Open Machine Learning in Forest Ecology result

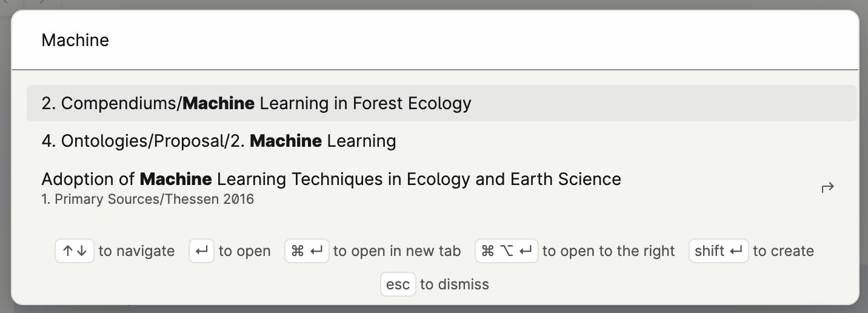coord(441,103)
